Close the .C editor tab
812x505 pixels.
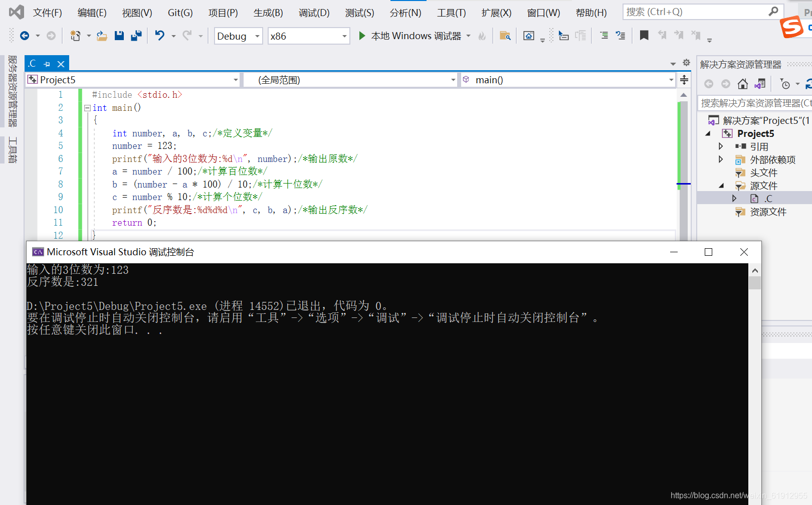[x=61, y=64]
